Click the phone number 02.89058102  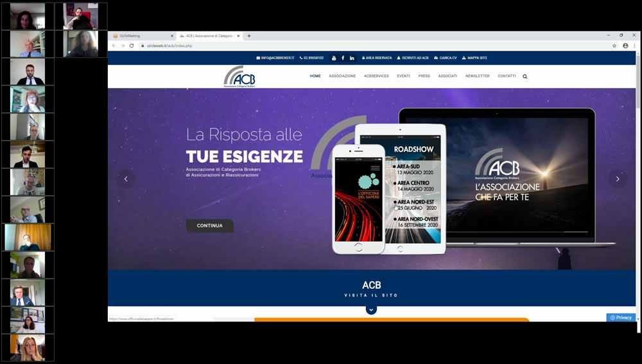(311, 58)
